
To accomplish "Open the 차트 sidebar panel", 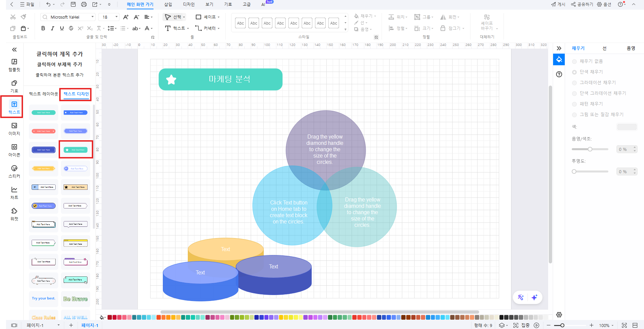I will point(14,193).
